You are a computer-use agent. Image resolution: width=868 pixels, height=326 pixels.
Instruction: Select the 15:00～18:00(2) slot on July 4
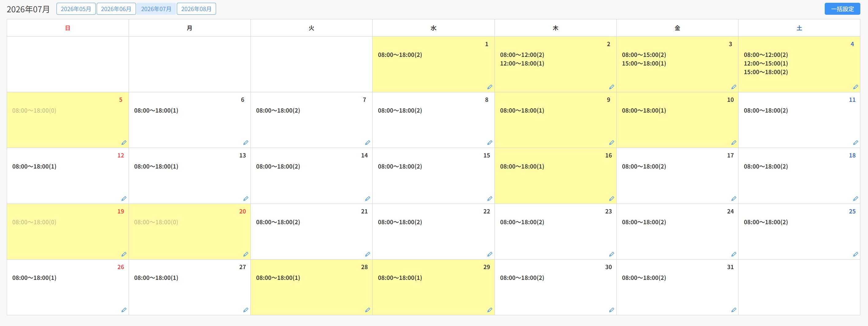[x=765, y=72]
